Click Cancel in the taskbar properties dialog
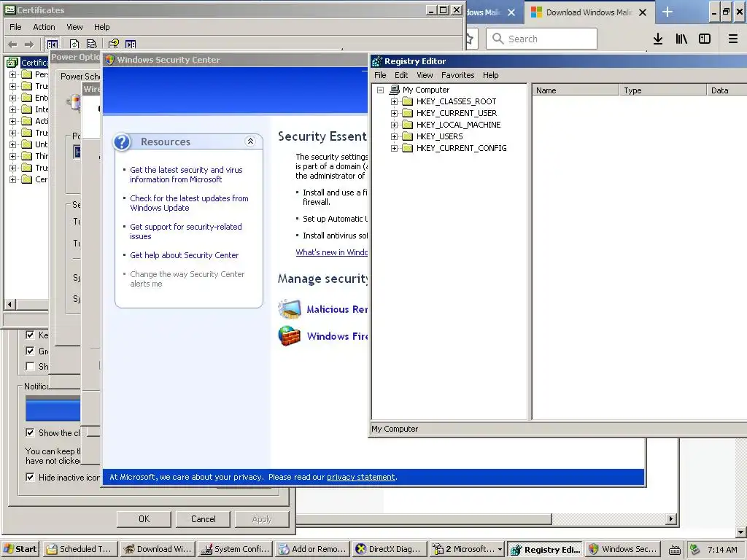Screen dimensions: 747x560 point(203,519)
